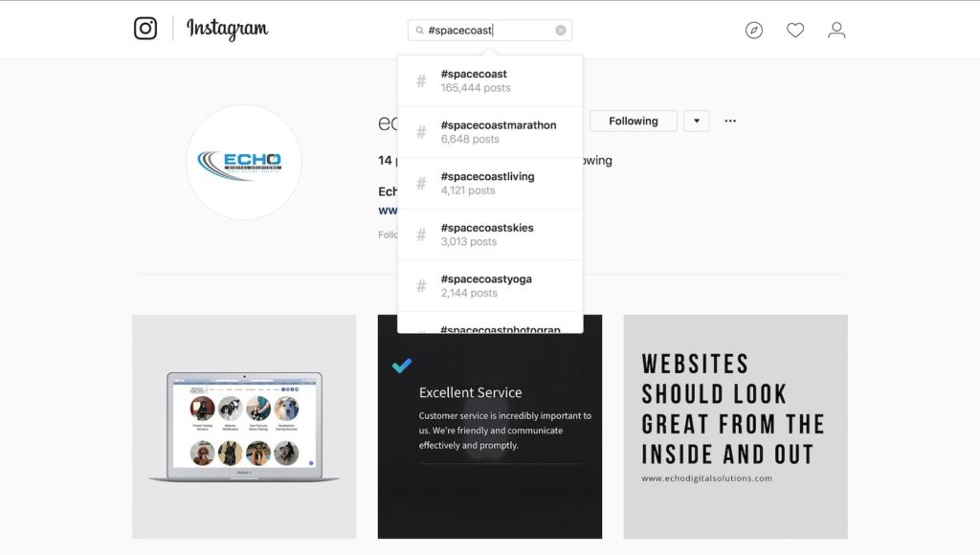Click the Echo Digital Solutions profile picture
The height and width of the screenshot is (555, 980).
click(244, 162)
